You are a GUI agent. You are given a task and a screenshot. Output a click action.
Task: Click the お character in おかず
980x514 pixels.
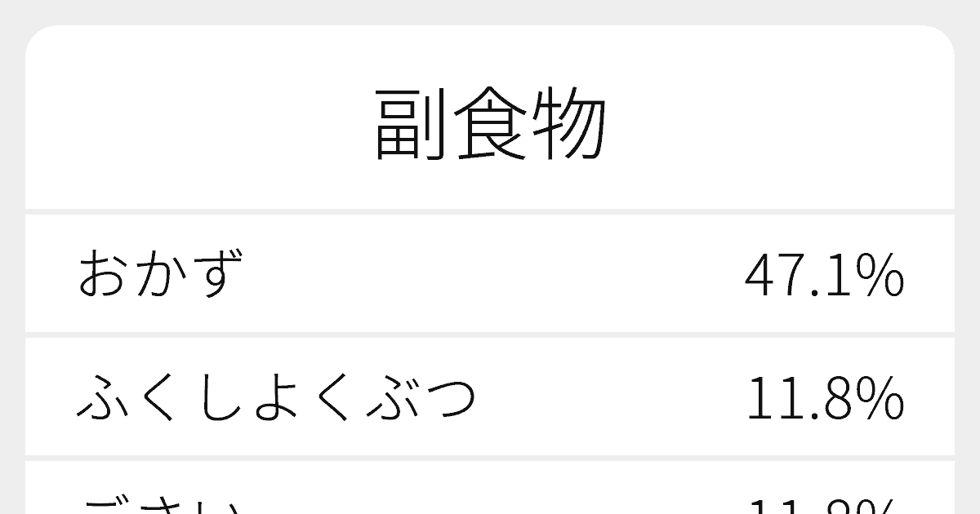click(x=105, y=274)
